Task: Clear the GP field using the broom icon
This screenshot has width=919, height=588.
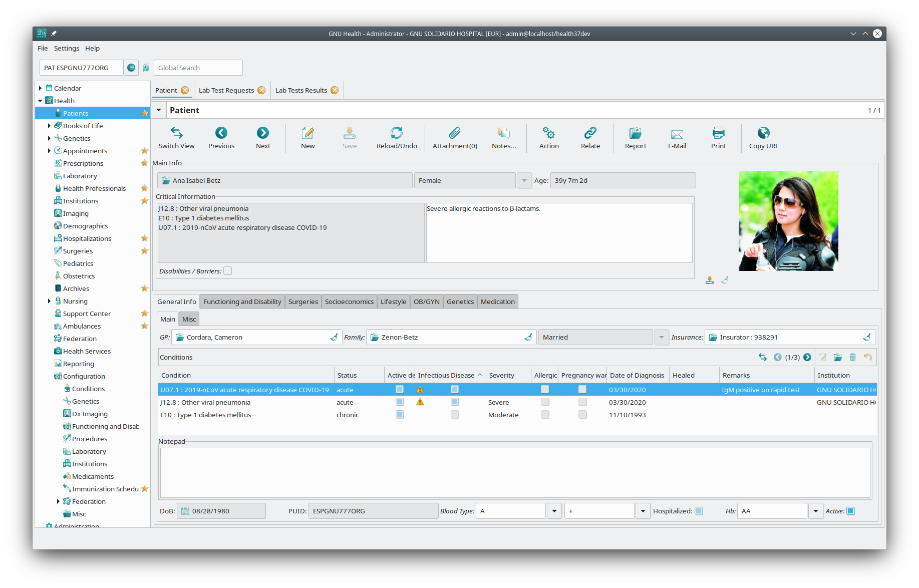Action: click(x=334, y=337)
